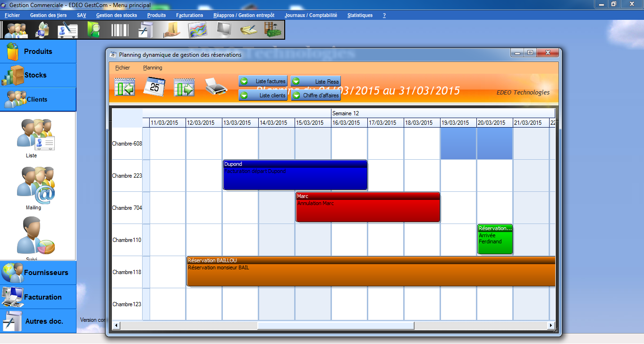Image resolution: width=644 pixels, height=344 pixels.
Task: Open the Liste factures dropdown button
Action: [x=263, y=81]
